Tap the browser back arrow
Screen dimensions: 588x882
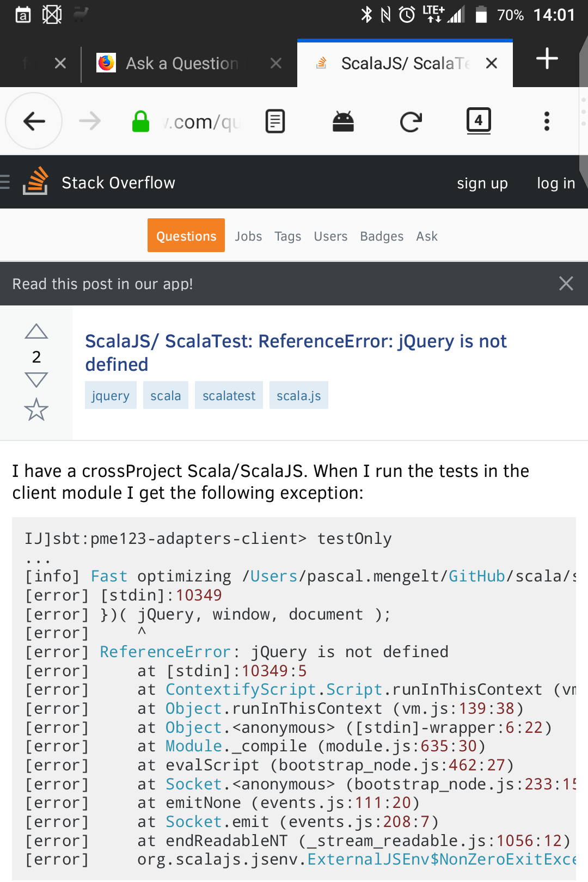tap(34, 121)
